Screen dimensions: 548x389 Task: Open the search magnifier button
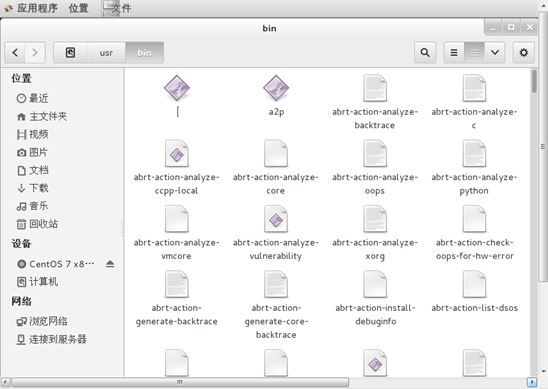point(425,53)
